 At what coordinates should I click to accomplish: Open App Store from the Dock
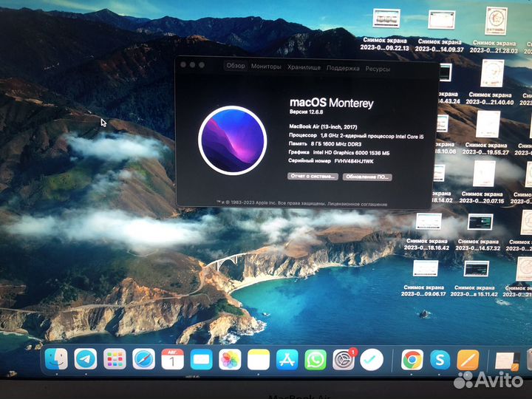click(287, 360)
